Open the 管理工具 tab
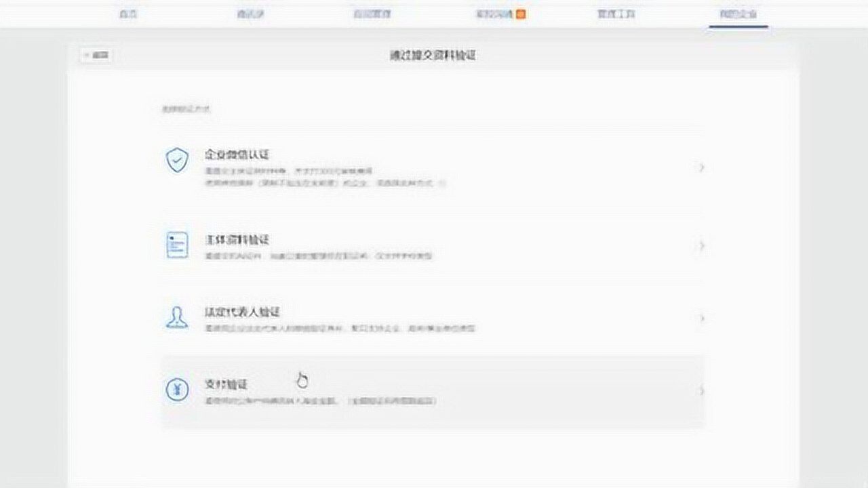 [616, 14]
